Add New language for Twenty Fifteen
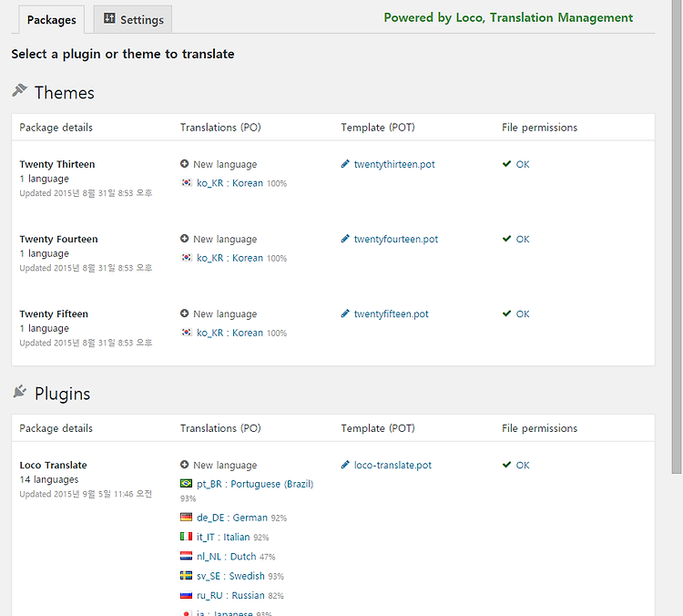This screenshot has width=683, height=616. (225, 314)
